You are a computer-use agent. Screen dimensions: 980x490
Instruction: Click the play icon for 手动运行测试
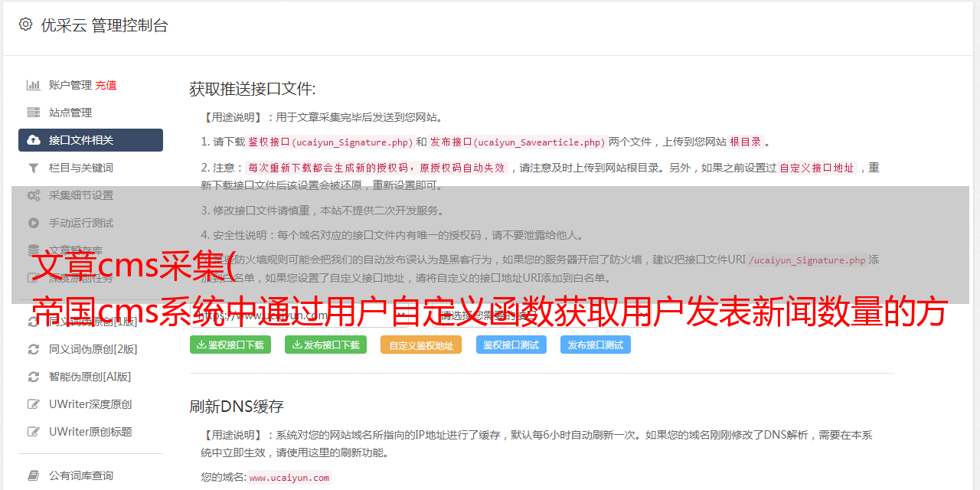click(34, 223)
